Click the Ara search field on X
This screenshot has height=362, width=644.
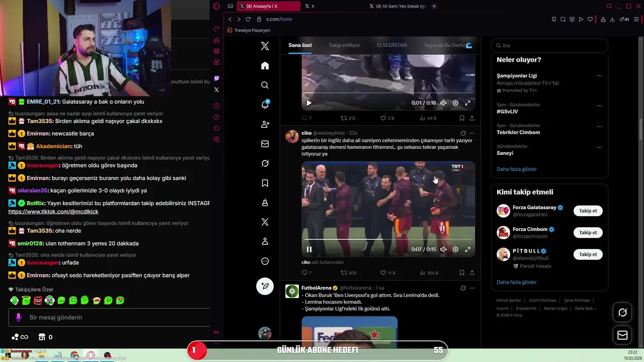point(549,45)
